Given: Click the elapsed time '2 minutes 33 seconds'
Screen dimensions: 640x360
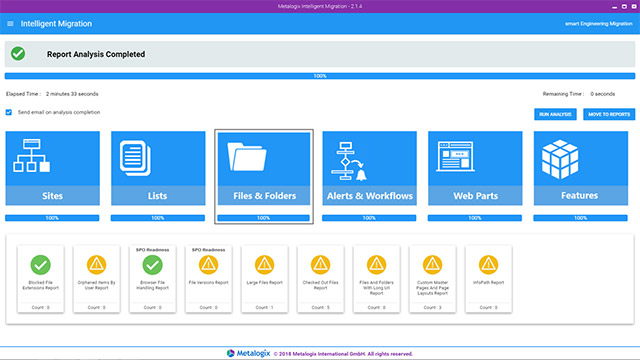Looking at the screenshot, I should pos(72,94).
